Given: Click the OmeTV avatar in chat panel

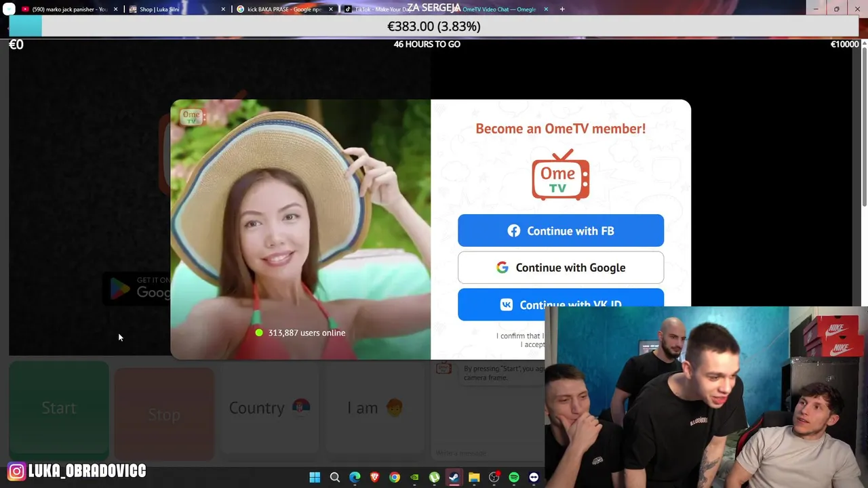Looking at the screenshot, I should pos(443,368).
